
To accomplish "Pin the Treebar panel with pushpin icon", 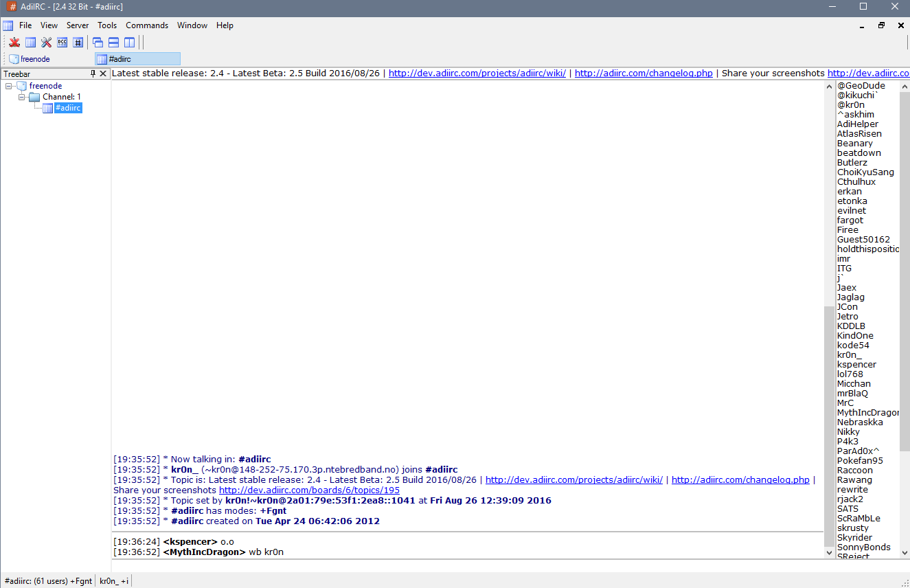I will coord(93,73).
